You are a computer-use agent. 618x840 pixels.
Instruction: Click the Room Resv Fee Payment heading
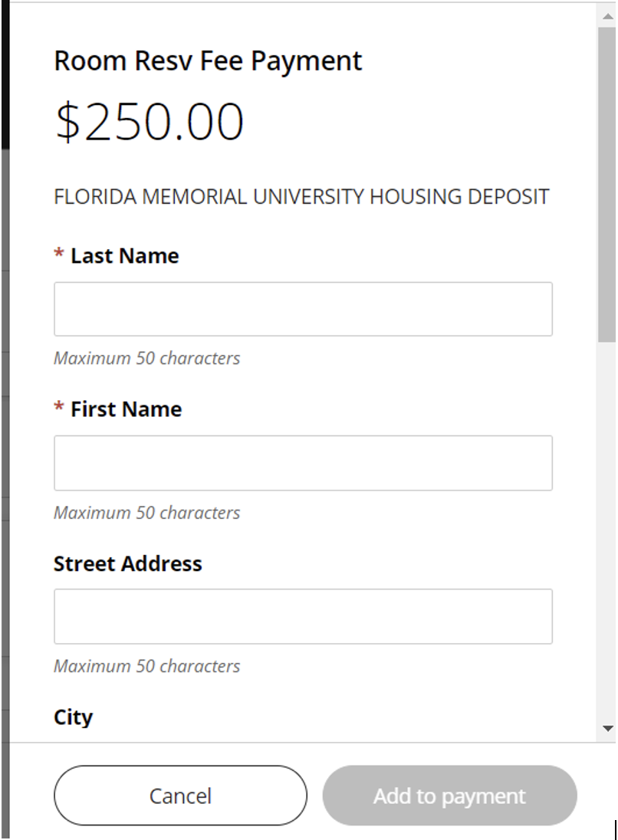(208, 61)
